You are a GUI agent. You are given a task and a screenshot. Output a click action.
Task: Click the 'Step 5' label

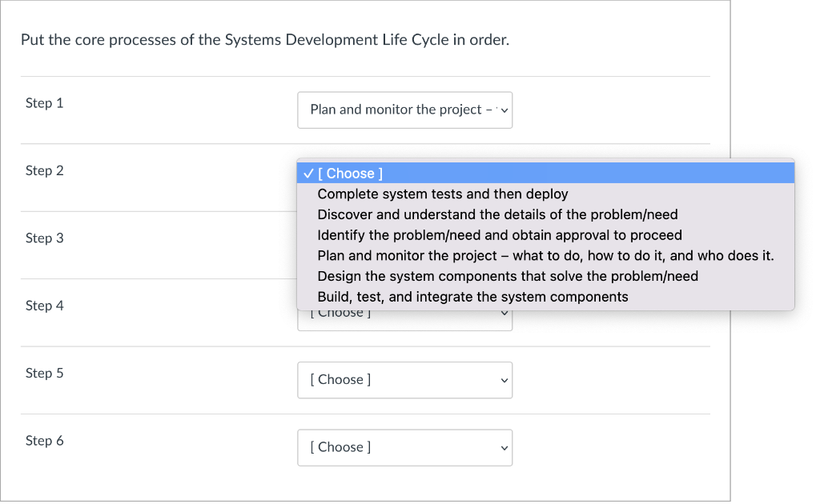click(45, 373)
